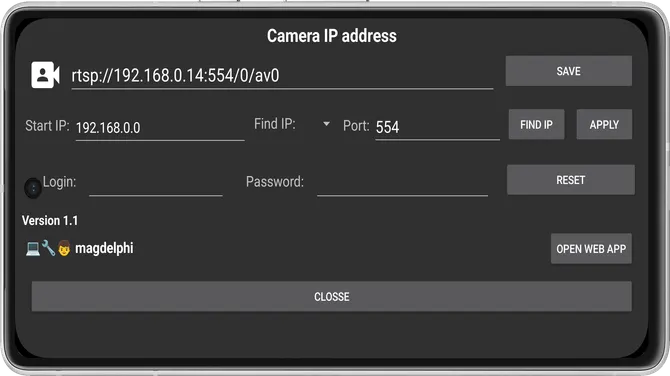The image size is (670, 376).
Task: Click the round dark icon beside Login
Action: [x=33, y=188]
